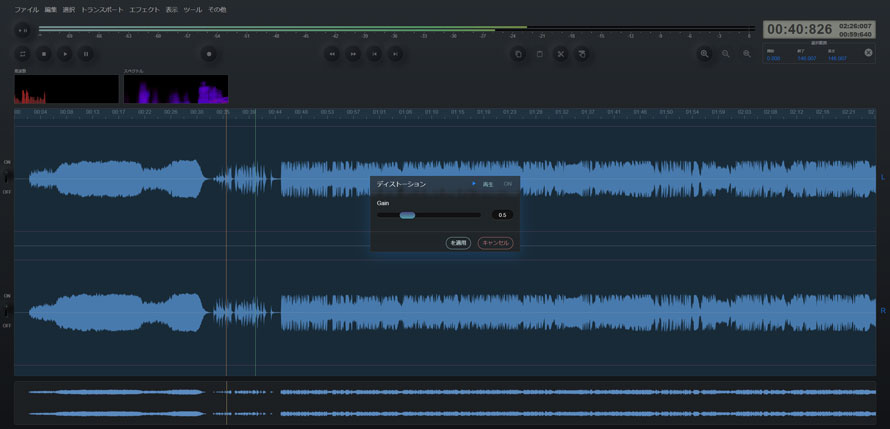Clear the selection with the X icon
This screenshot has height=429, width=890.
868,53
